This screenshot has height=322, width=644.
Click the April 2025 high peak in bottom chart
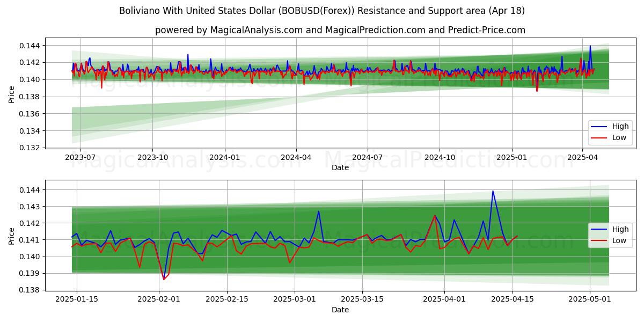493,191
